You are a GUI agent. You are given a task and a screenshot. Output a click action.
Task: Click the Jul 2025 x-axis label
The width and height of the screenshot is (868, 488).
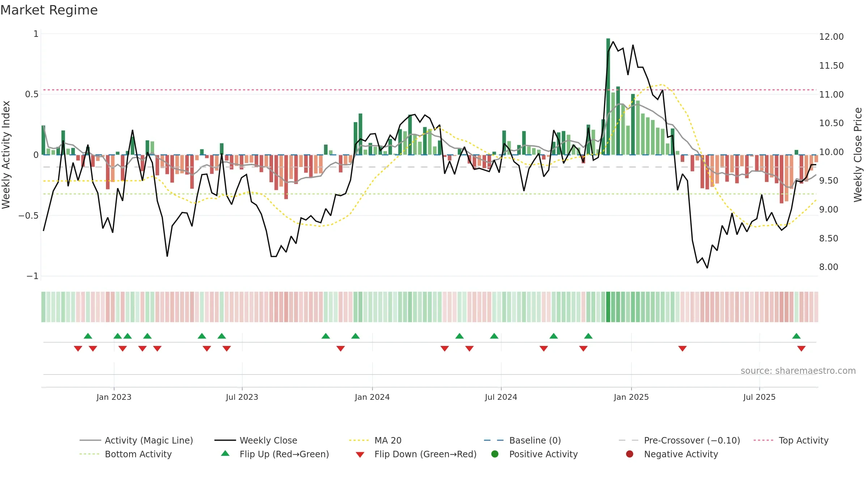[759, 397]
